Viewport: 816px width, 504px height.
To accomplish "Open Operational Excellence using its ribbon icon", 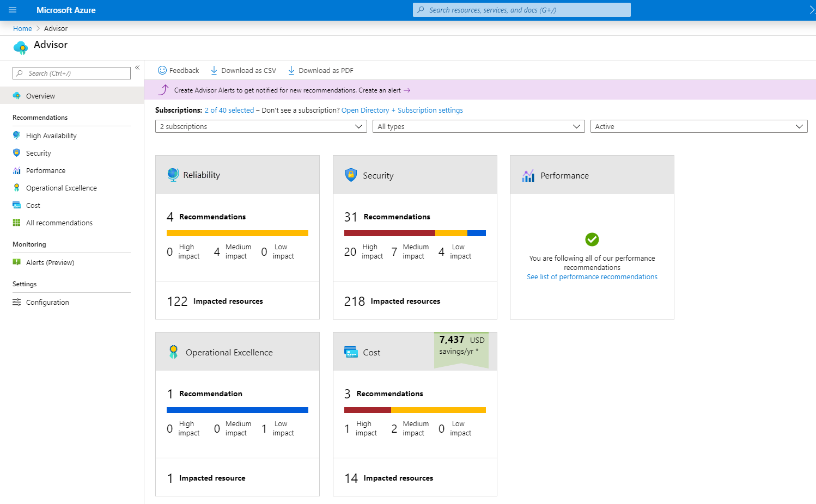I will click(x=16, y=188).
